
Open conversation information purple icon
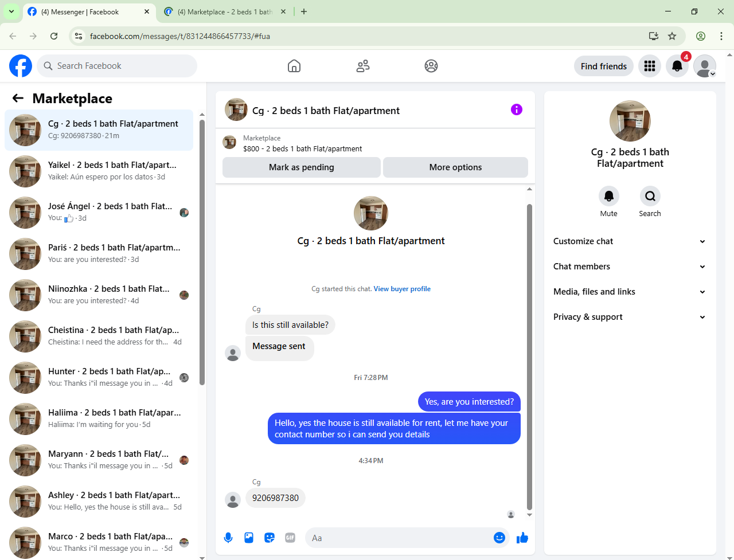tap(517, 109)
